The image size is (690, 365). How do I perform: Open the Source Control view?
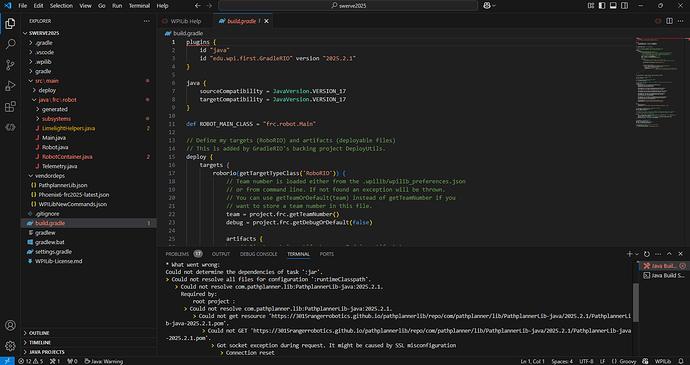(x=10, y=65)
